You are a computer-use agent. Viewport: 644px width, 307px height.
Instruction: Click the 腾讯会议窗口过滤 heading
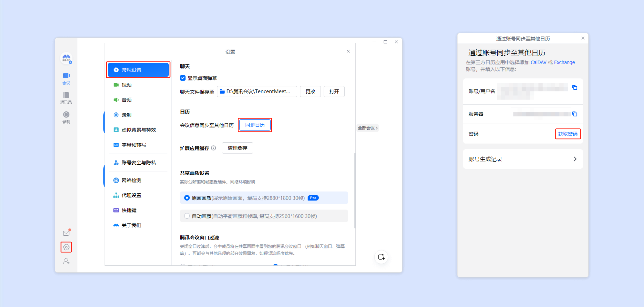pos(199,237)
